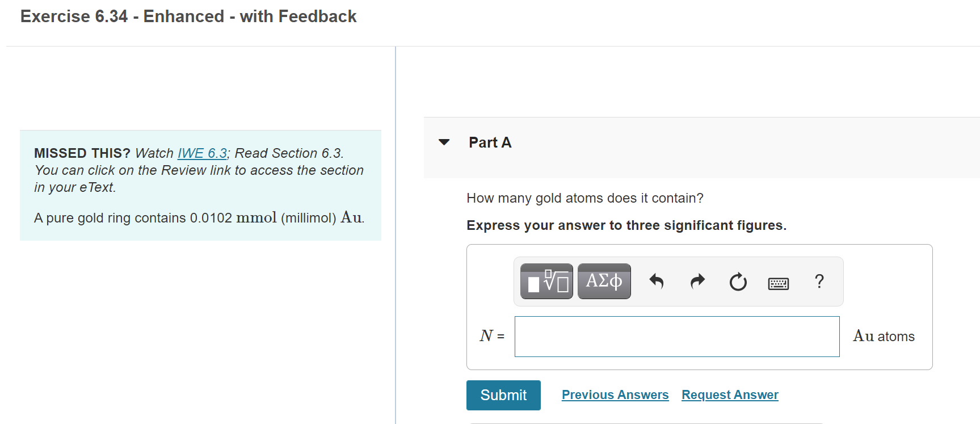This screenshot has height=424, width=980.
Task: Reset the answer entry field
Action: pyautogui.click(x=737, y=281)
